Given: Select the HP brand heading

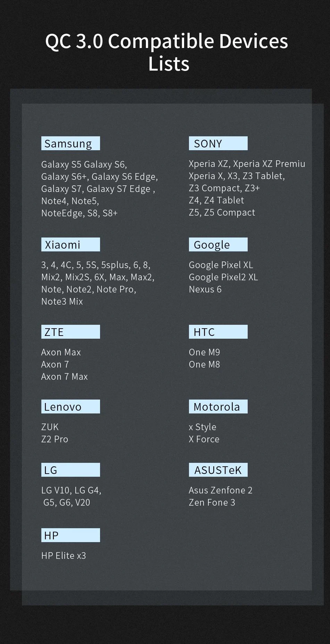Looking at the screenshot, I should [71, 536].
